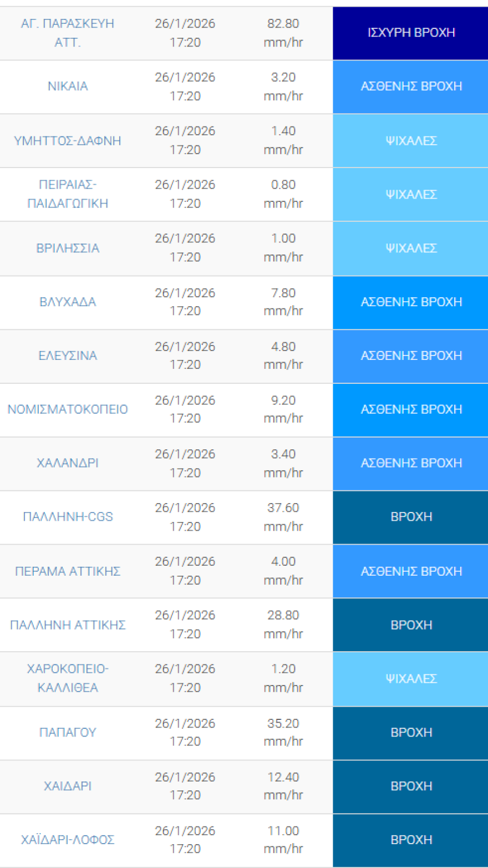Click the dark blue ΙΣΧΥΡΗ ΒΡΟΧΗ status cell

(x=411, y=33)
